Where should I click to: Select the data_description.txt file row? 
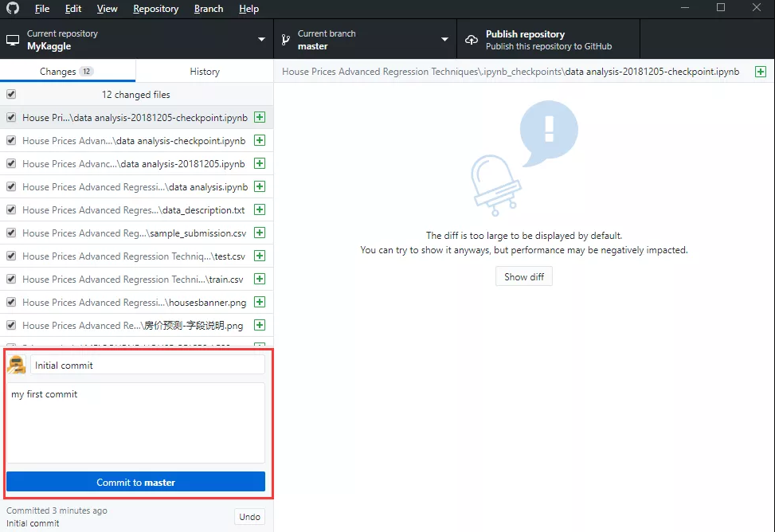tap(136, 209)
